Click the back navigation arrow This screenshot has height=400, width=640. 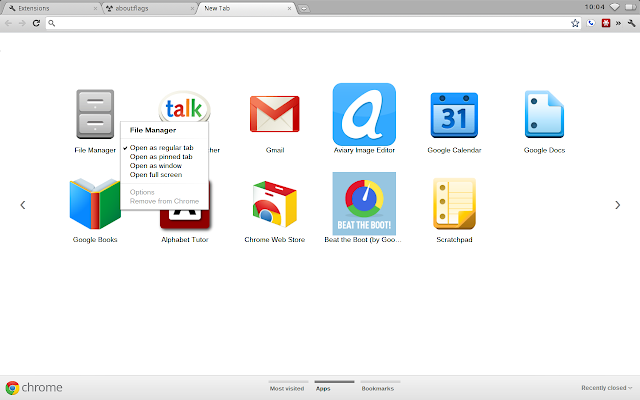tap(8, 23)
